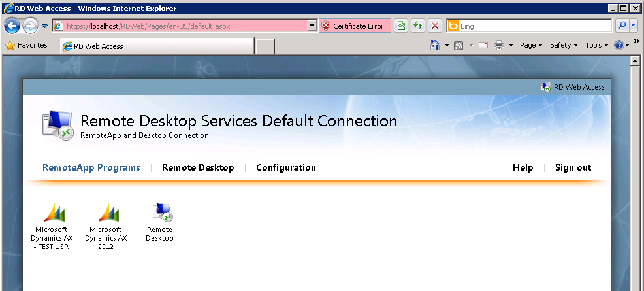Click the Sign out link
The height and width of the screenshot is (291, 644).
click(573, 167)
